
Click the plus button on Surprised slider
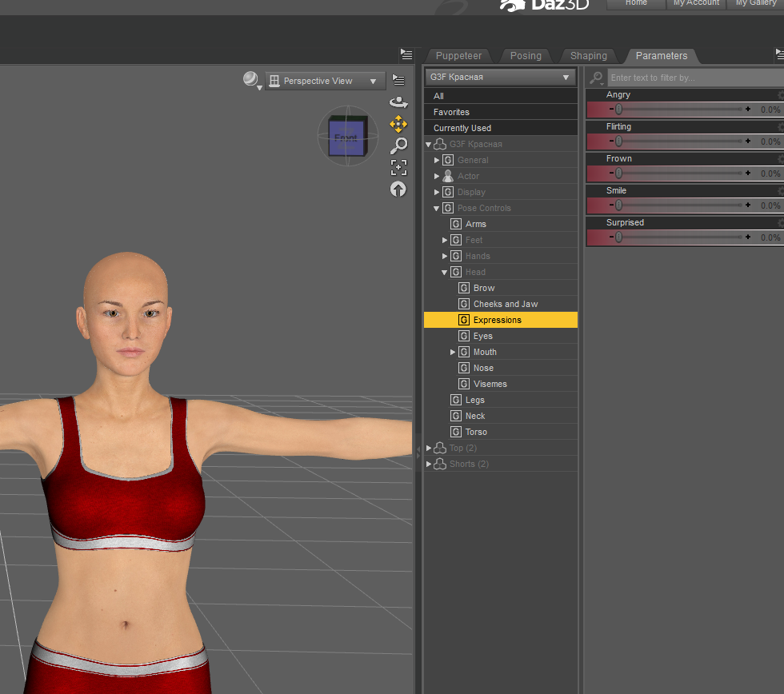tap(748, 237)
